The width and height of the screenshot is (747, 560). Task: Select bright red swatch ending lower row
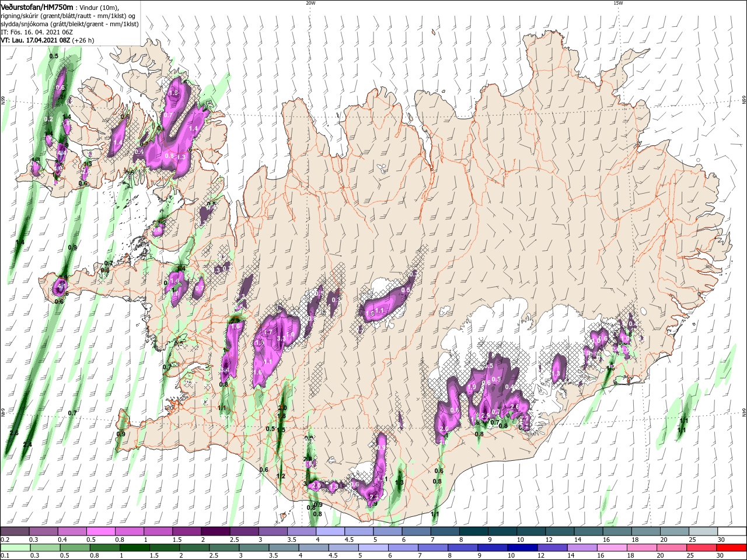732,548
